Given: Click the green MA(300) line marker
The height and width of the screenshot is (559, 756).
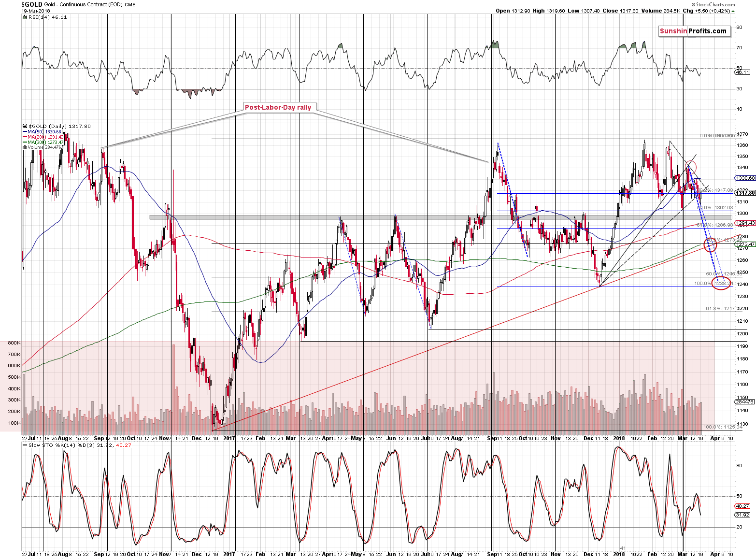Looking at the screenshot, I should (25, 143).
